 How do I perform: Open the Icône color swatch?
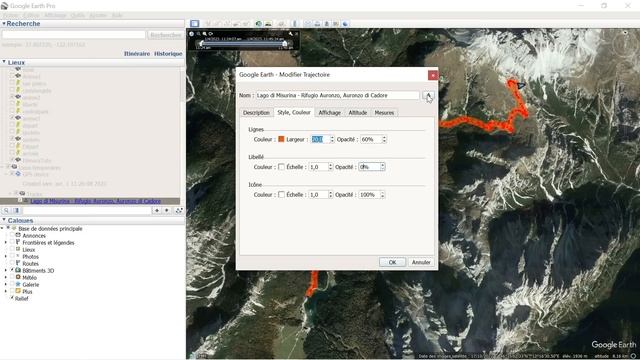(281, 195)
